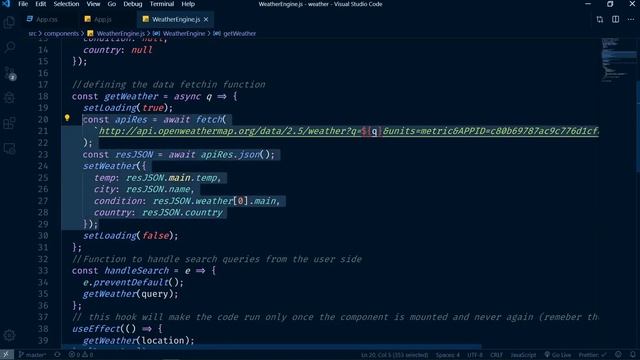Screen dimensions: 640x360
Task: Click 'handleSearch' on line 33
Action: [136, 271]
